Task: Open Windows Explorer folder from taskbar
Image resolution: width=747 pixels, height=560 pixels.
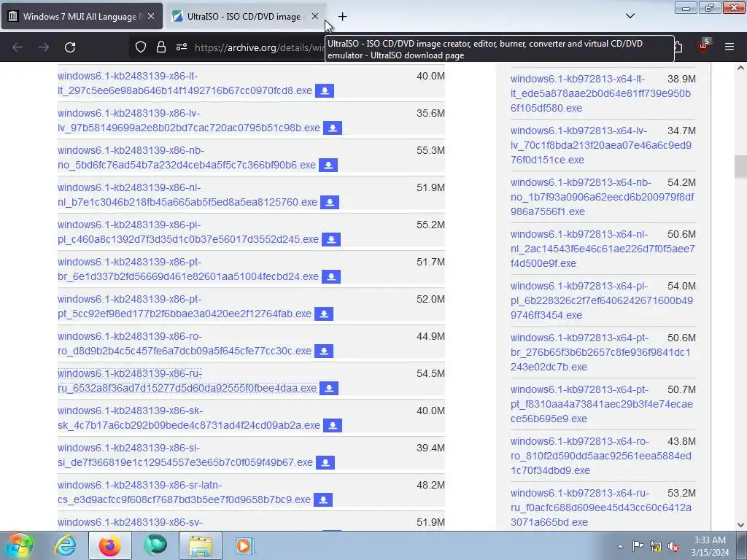Action: point(201,545)
